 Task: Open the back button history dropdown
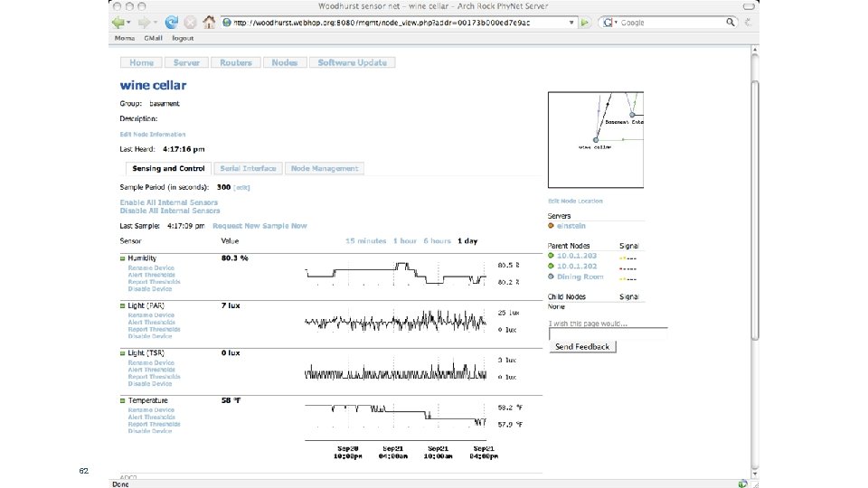tap(128, 23)
